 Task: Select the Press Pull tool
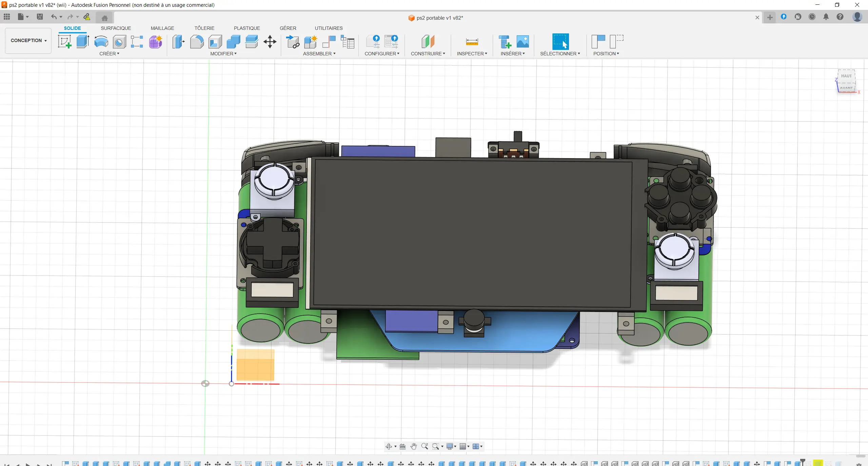pos(178,42)
